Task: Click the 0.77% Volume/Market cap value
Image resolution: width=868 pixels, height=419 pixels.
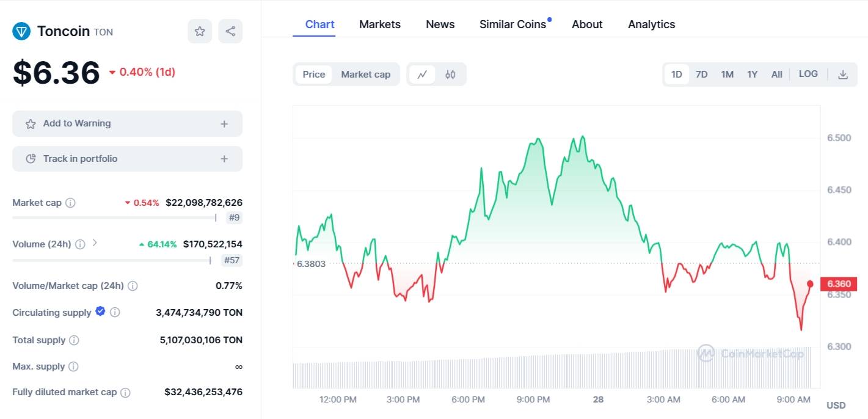Action: point(229,286)
